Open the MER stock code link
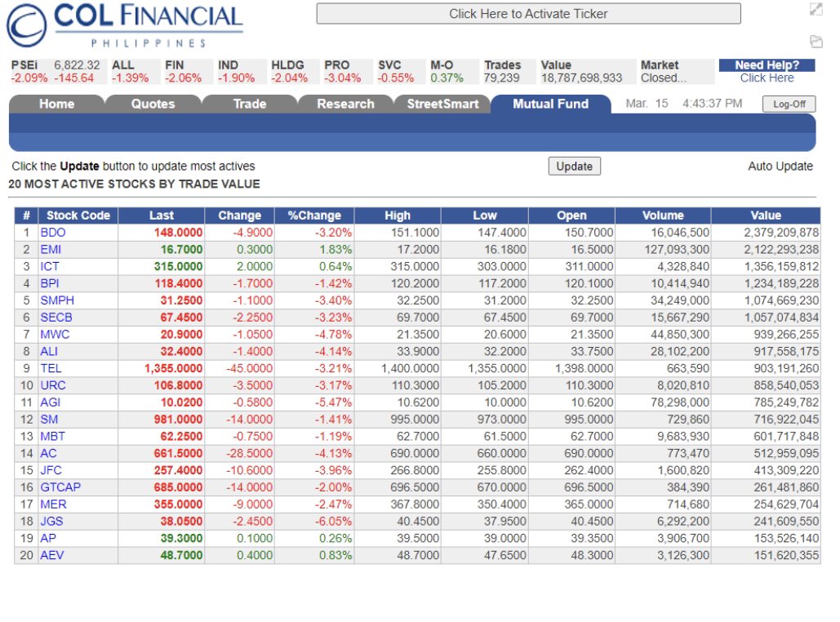840x622 pixels. (x=54, y=504)
